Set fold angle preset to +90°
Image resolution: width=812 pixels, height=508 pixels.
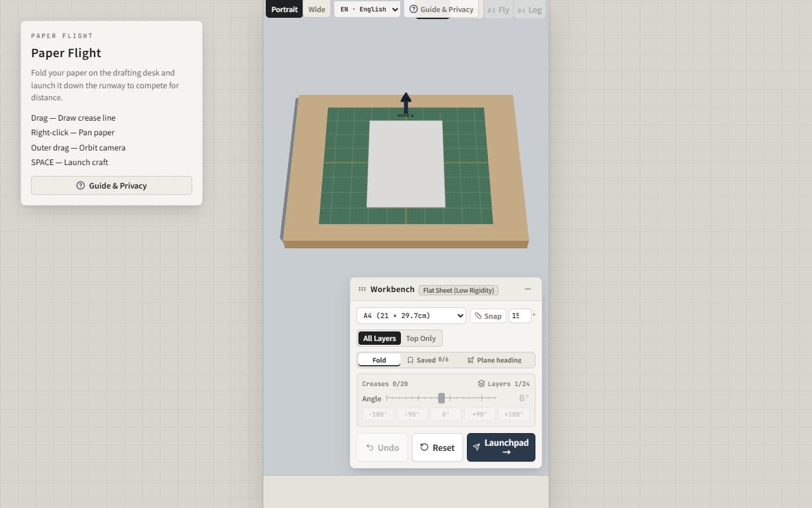[480, 414]
